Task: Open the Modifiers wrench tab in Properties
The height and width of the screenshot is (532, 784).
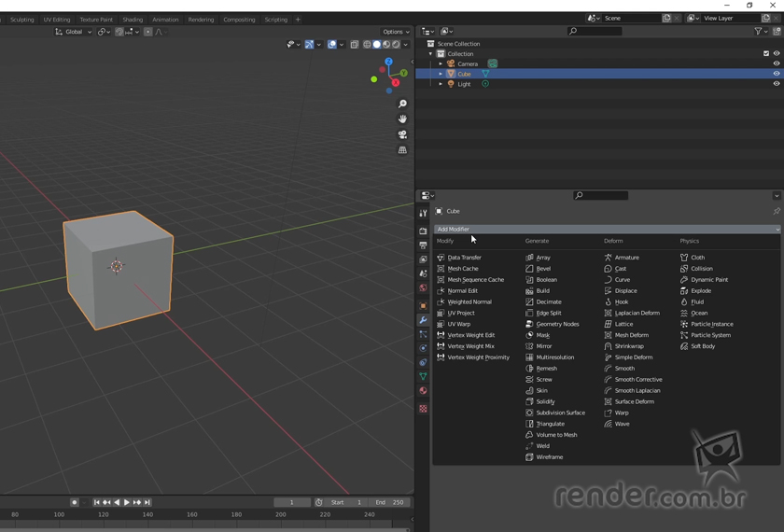Action: (423, 320)
